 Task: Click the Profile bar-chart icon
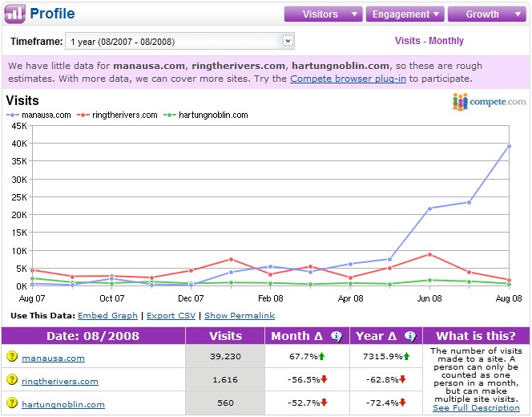point(14,14)
